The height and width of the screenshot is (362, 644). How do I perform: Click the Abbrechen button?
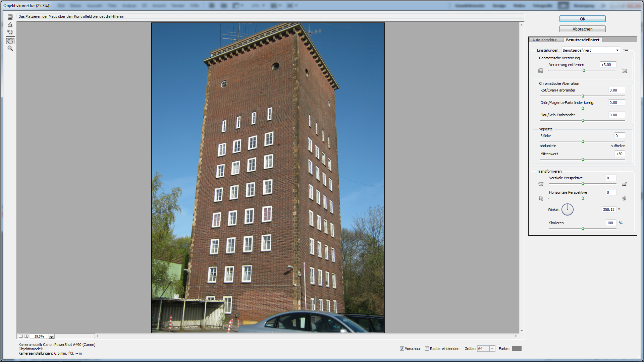582,29
